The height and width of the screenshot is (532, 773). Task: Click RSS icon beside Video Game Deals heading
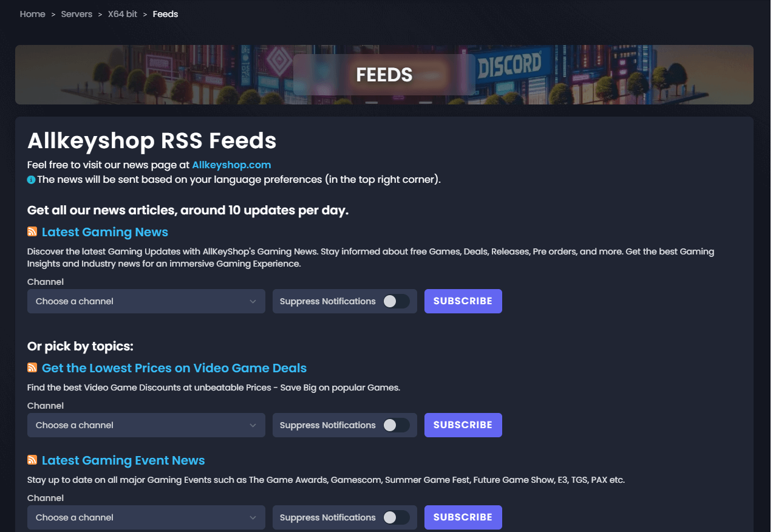[32, 368]
